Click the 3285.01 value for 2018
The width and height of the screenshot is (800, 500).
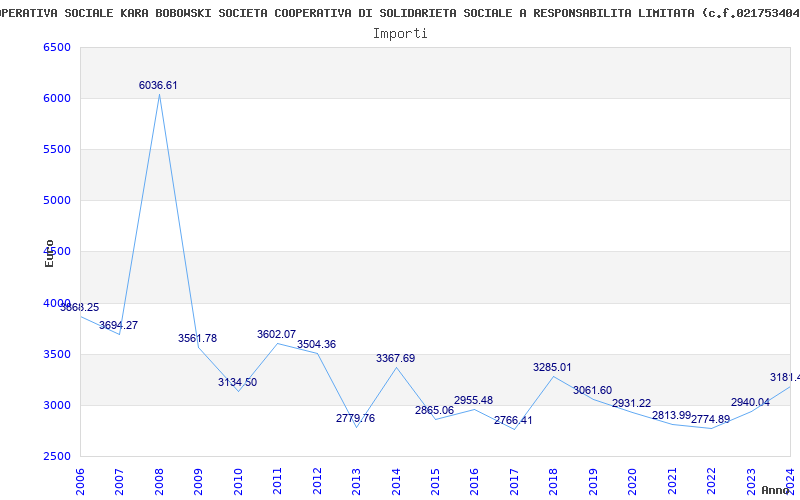(552, 367)
